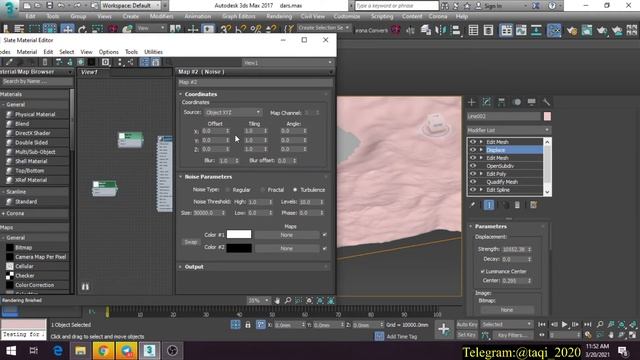Image resolution: width=640 pixels, height=360 pixels.
Task: Click the Set Key button
Action: (x=467, y=335)
